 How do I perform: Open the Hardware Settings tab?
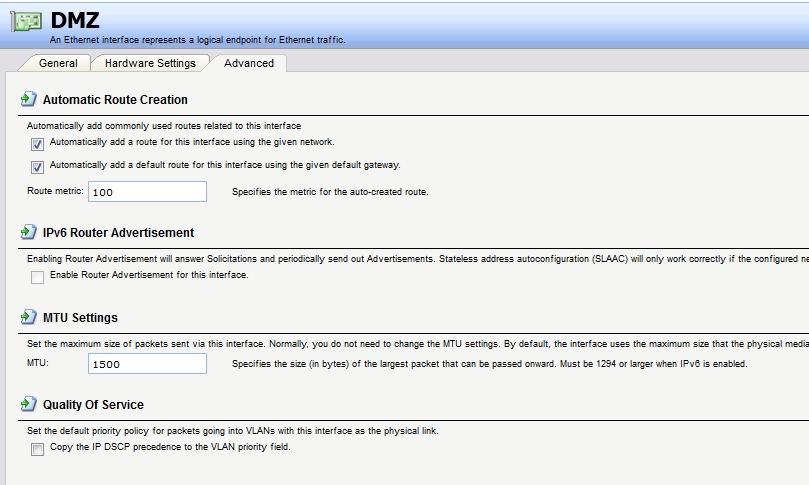pos(150,63)
